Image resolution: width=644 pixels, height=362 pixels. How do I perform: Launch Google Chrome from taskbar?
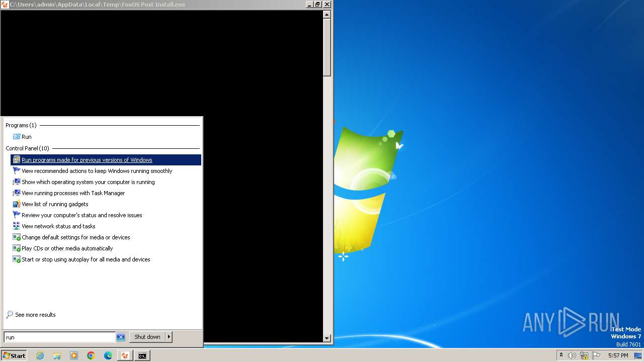click(91, 355)
